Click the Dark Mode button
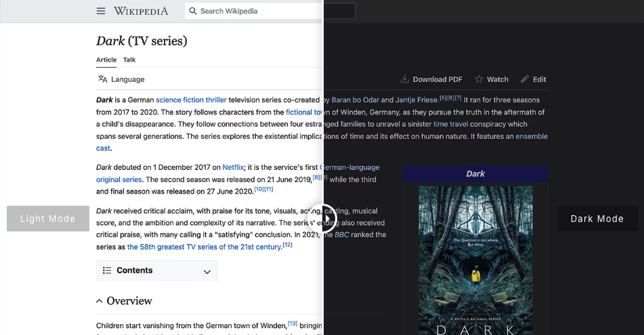 point(597,219)
